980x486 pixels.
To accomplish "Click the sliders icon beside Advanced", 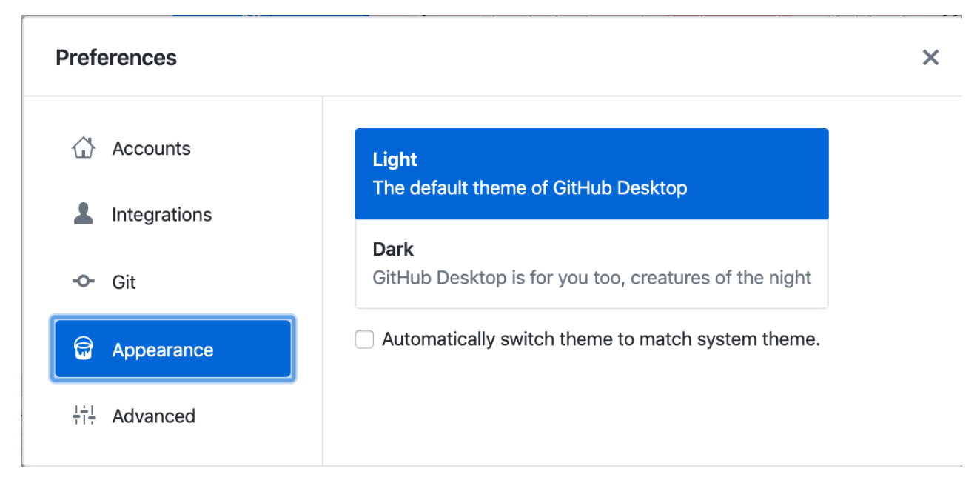I will [84, 416].
